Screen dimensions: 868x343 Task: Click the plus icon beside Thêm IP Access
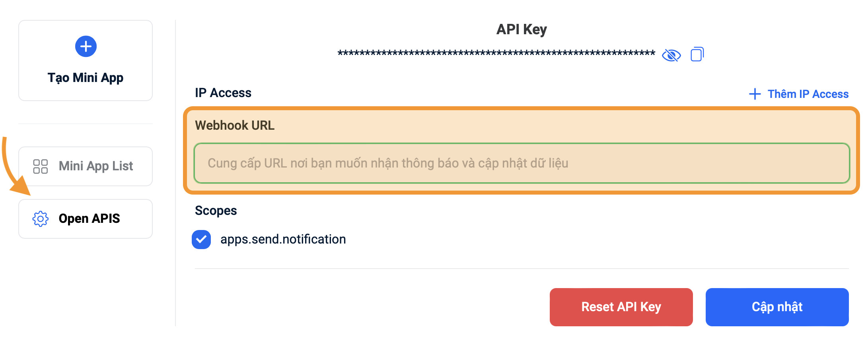(755, 94)
